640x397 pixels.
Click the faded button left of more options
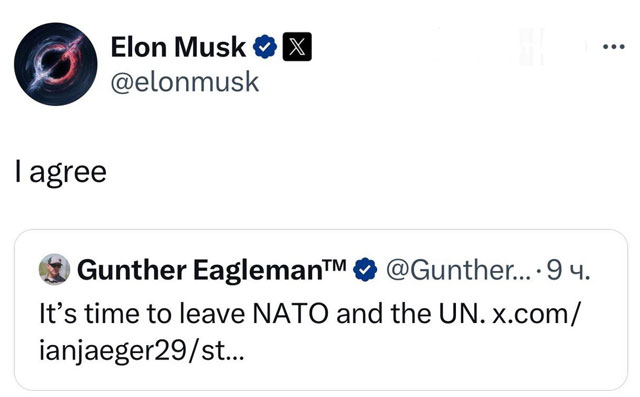click(x=531, y=47)
